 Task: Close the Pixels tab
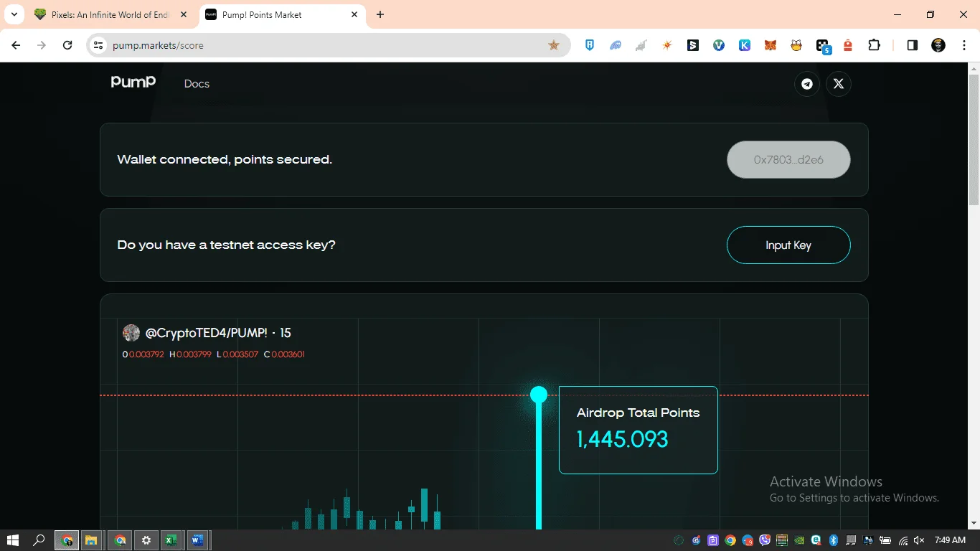click(184, 14)
